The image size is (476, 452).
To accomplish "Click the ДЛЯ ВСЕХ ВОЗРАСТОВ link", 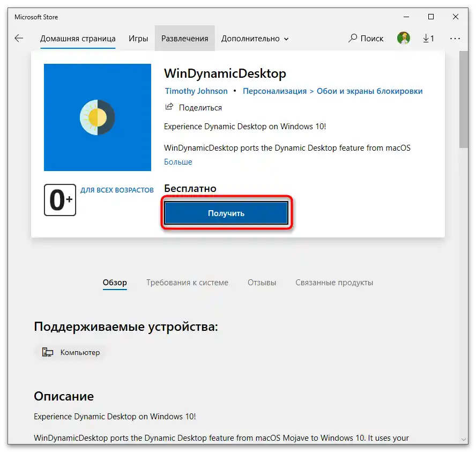I will click(117, 190).
